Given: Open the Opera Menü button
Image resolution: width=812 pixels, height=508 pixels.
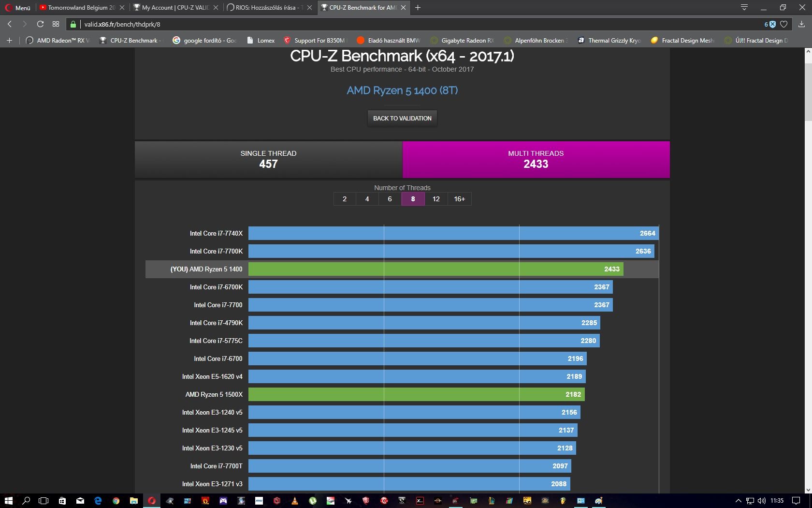Looking at the screenshot, I should (x=18, y=7).
